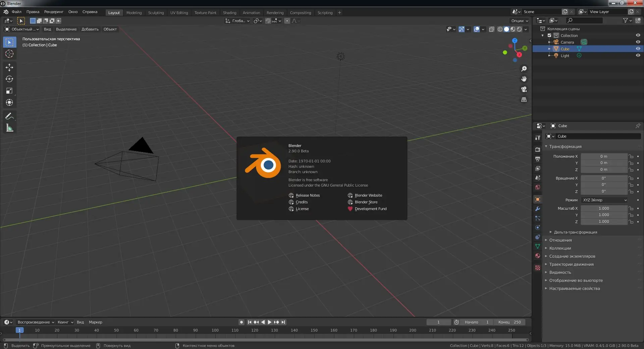Switch to the Sculpting workspace tab
This screenshot has height=349, width=644.
click(x=156, y=13)
